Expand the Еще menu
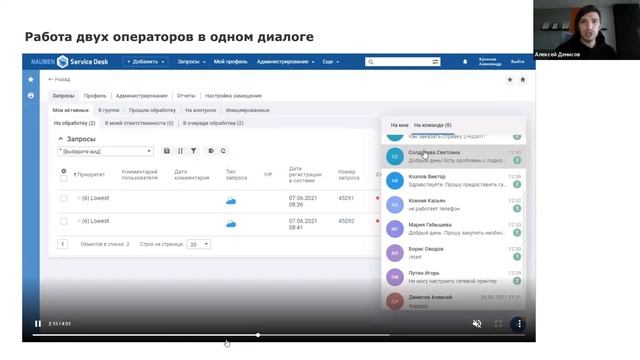Viewport: 640px width, 360px height. tap(331, 62)
